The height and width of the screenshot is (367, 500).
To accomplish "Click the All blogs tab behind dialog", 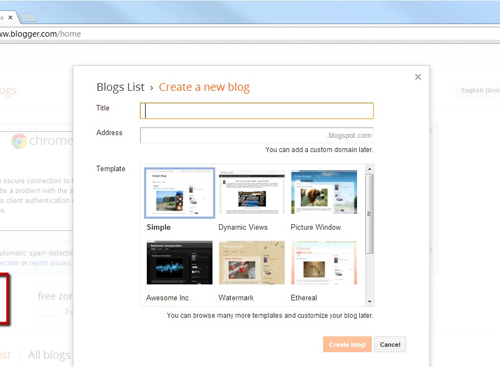I will [x=49, y=355].
